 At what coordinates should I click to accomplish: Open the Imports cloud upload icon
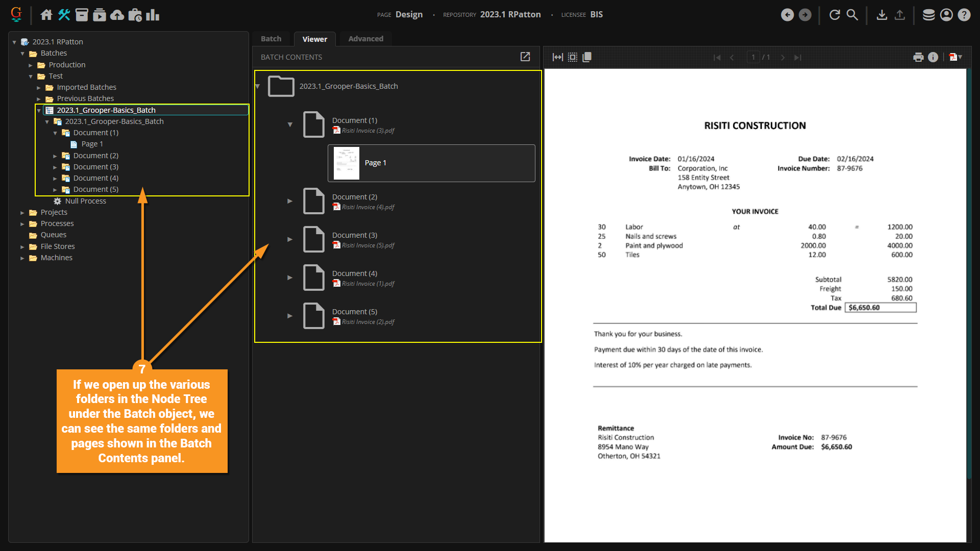(117, 15)
